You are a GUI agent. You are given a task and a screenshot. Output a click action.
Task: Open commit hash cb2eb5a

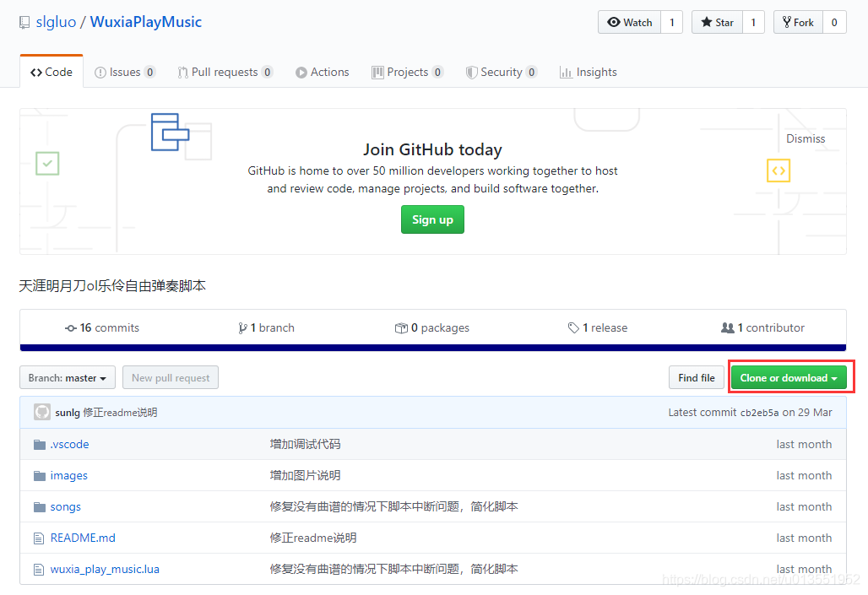(760, 413)
